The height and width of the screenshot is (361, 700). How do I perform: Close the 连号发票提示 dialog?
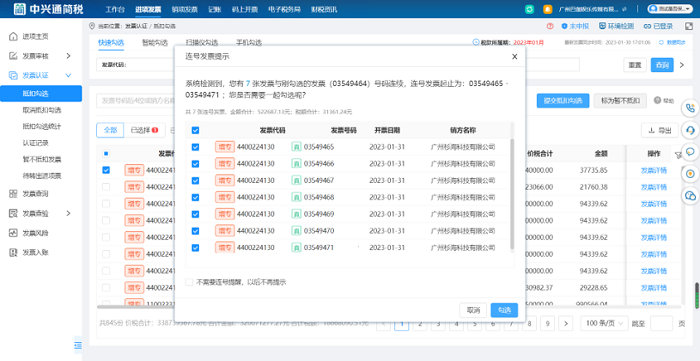(x=514, y=57)
